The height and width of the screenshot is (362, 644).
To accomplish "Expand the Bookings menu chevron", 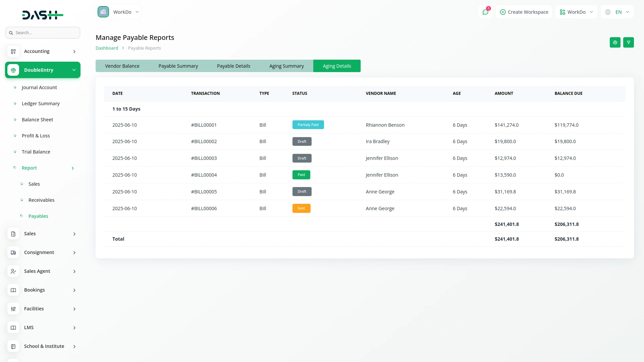I will point(74,290).
